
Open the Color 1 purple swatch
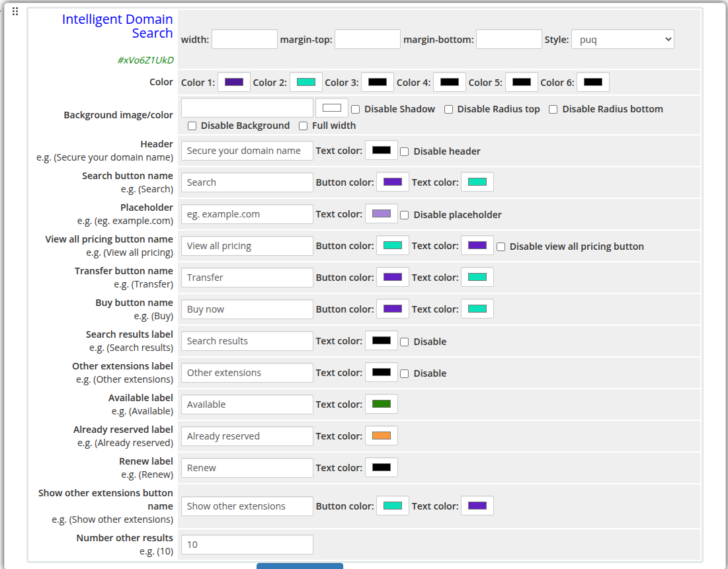(233, 81)
